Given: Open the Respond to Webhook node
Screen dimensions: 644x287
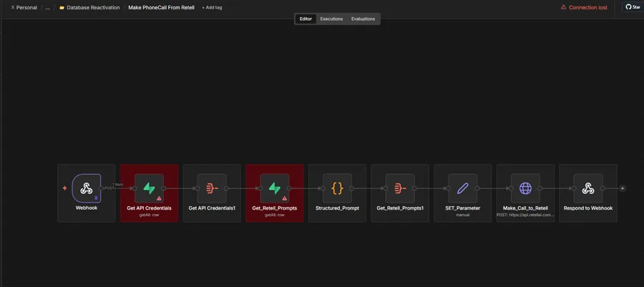Looking at the screenshot, I should (x=588, y=188).
